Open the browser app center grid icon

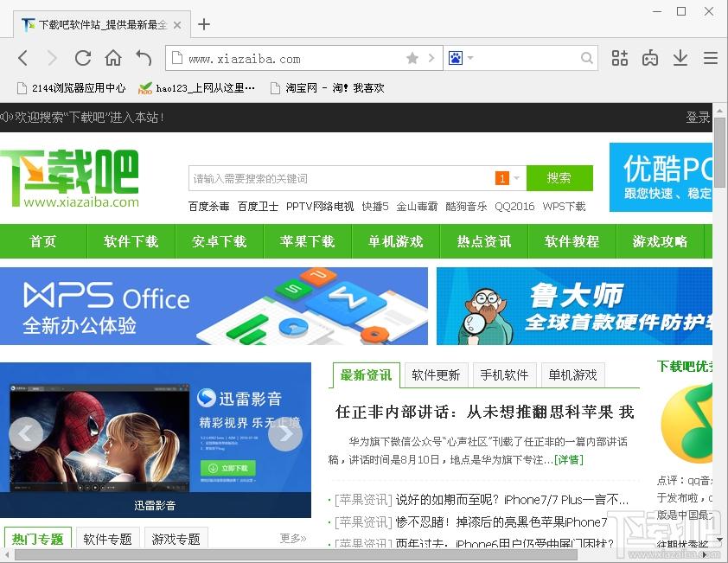(x=619, y=58)
